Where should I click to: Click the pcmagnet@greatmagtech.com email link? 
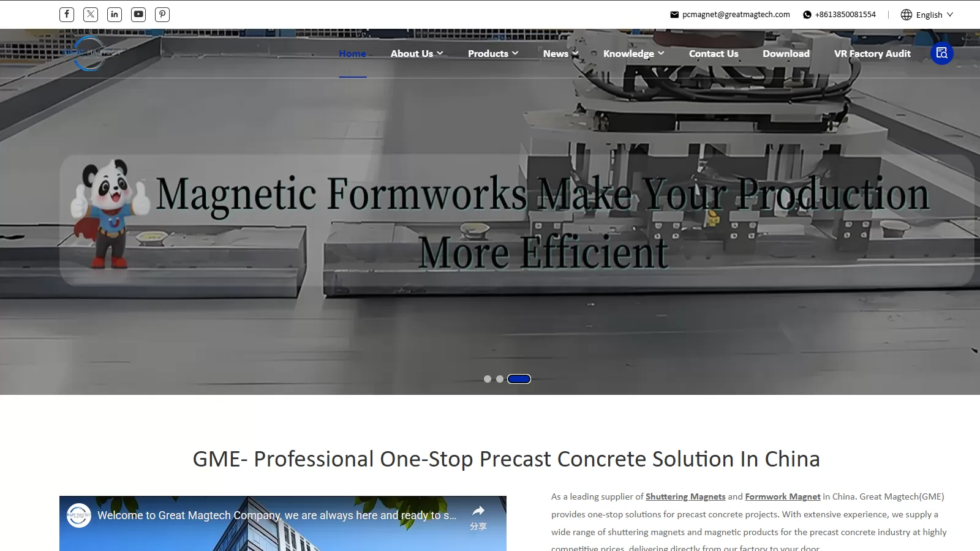point(736,15)
